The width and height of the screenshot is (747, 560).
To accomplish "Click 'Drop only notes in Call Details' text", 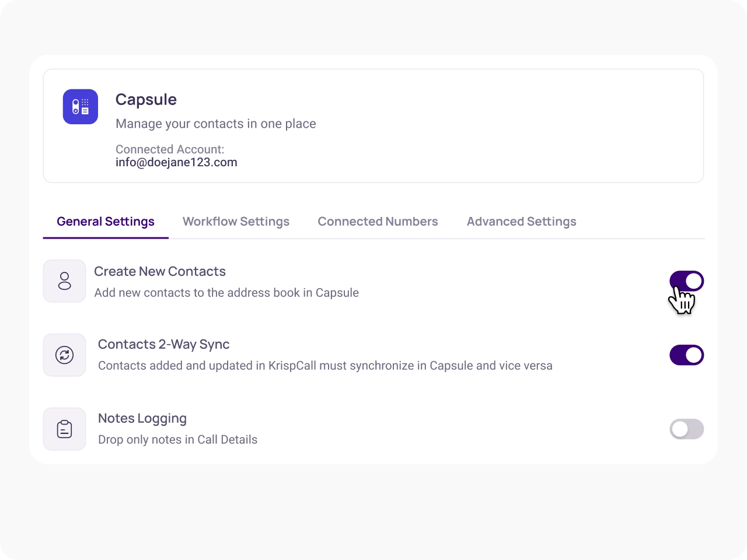I will [x=177, y=440].
